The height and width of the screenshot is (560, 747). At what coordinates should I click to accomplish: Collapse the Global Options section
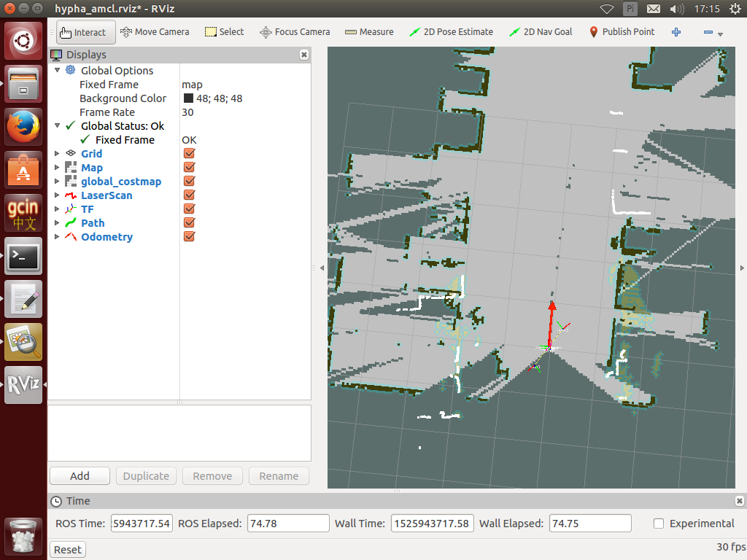tap(58, 71)
